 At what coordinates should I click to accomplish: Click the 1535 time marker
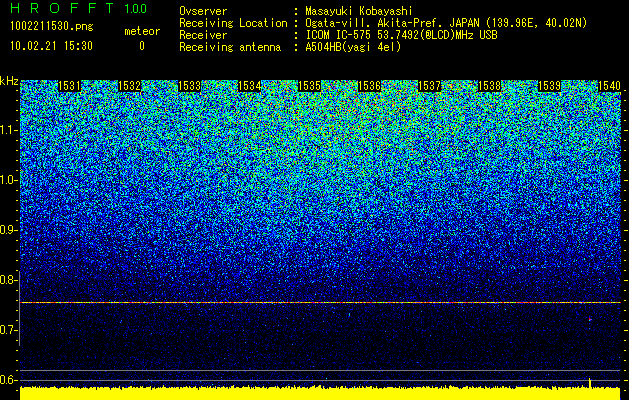[309, 86]
